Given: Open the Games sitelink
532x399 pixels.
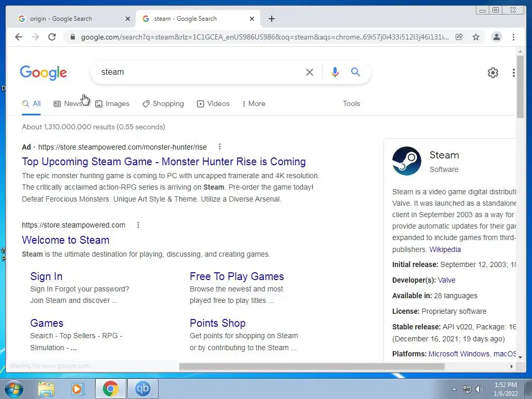Looking at the screenshot, I should point(47,323).
